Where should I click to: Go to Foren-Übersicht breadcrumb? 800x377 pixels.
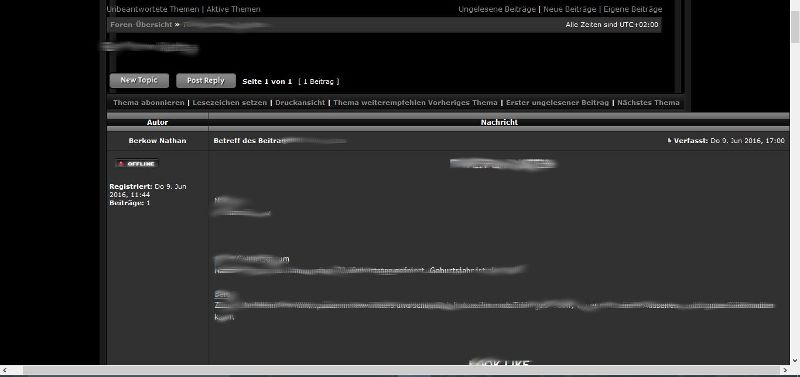[x=141, y=24]
